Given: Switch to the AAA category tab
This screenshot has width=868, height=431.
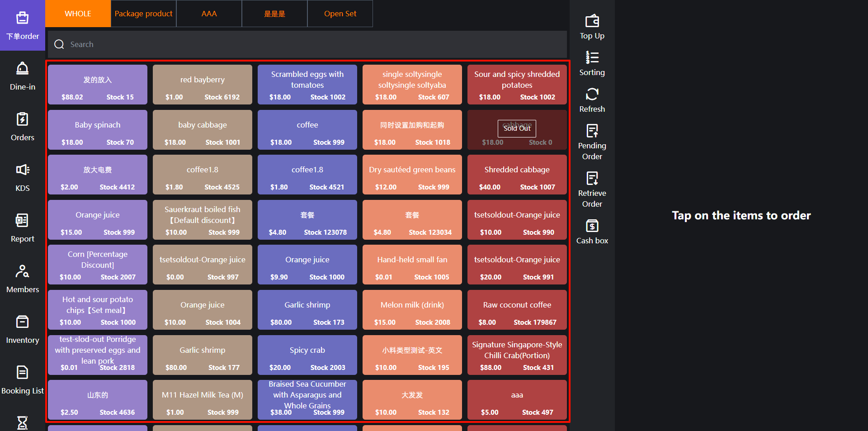Looking at the screenshot, I should (209, 14).
